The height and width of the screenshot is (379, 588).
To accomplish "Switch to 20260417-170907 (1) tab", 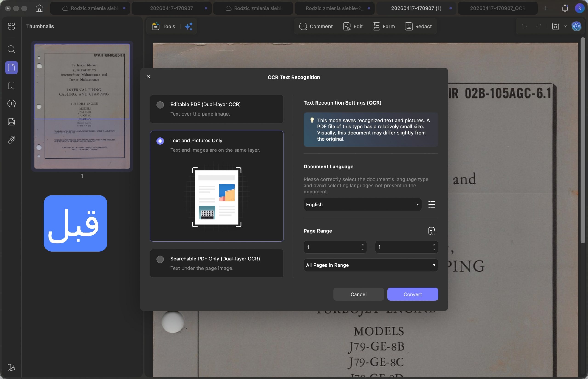I will pos(416,8).
